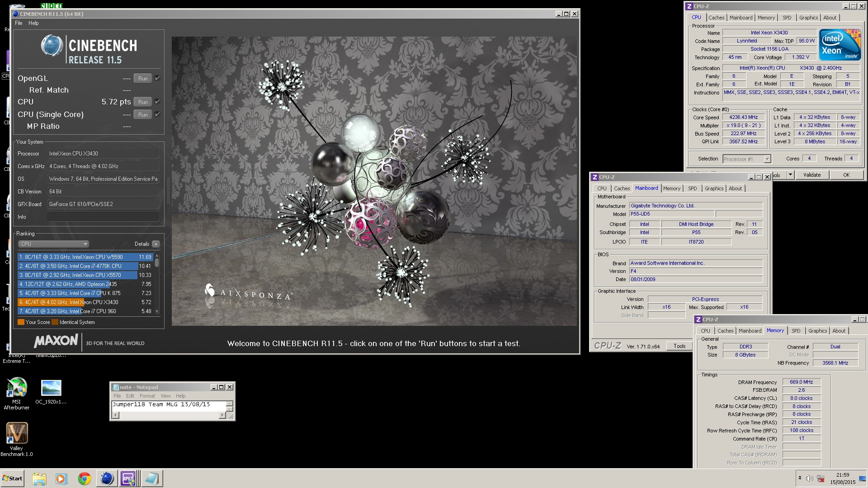Screen dimensions: 868x488
Task: Toggle the OpenGL test checkbox
Action: pyautogui.click(x=157, y=78)
